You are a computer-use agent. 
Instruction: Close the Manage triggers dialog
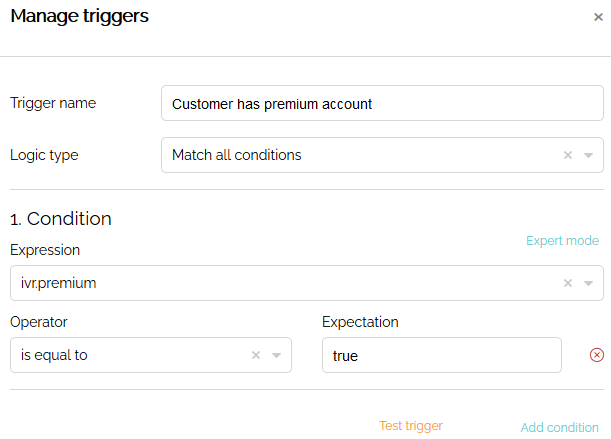coord(598,17)
